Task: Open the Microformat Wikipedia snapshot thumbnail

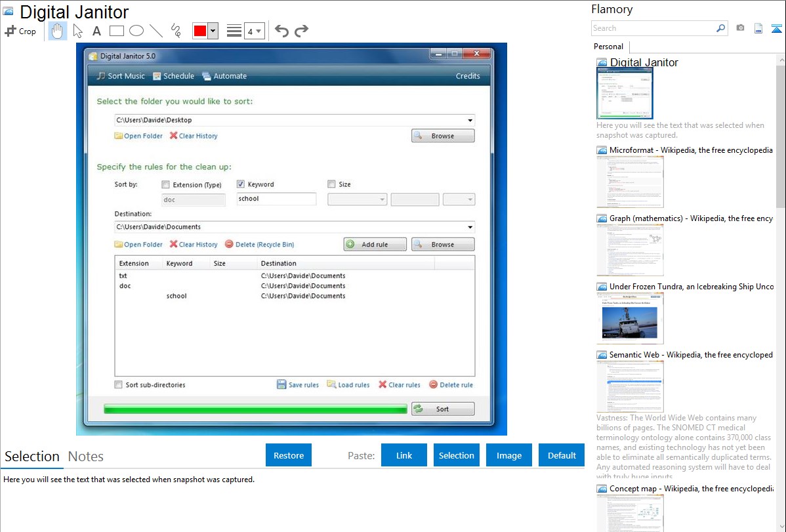Action: click(x=630, y=182)
